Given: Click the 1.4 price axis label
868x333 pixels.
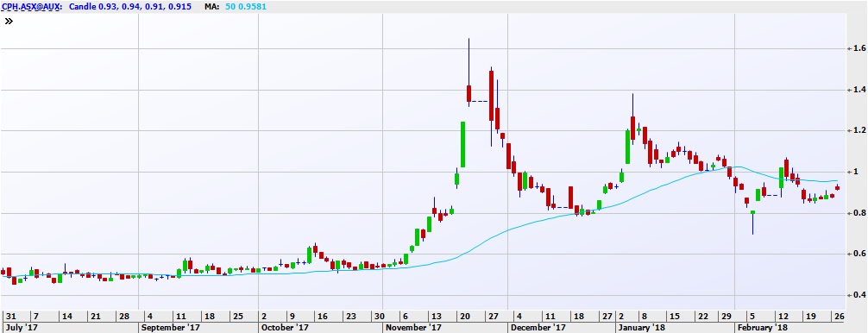Looking at the screenshot, I should (x=860, y=90).
